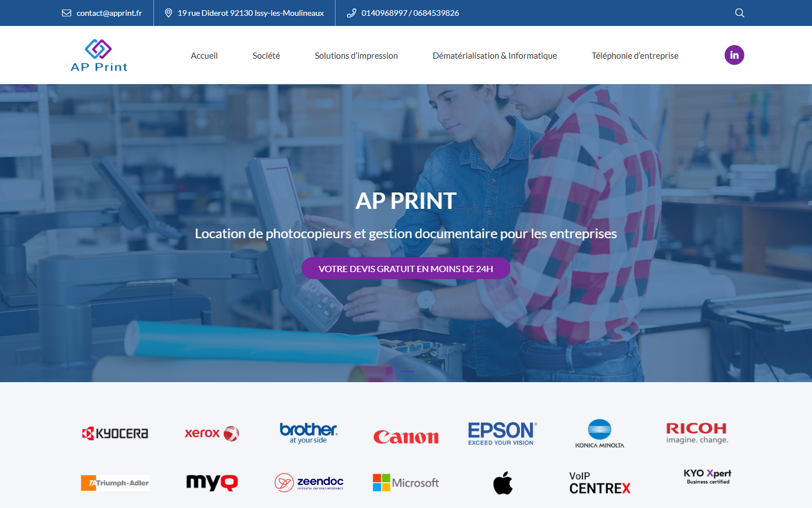Click the map pin location icon
812x508 pixels.
(168, 13)
